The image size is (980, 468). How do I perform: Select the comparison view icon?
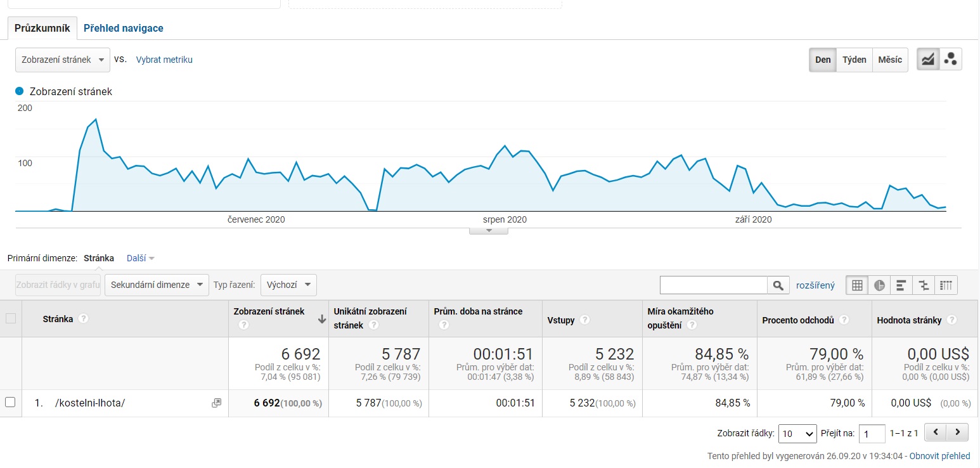924,285
